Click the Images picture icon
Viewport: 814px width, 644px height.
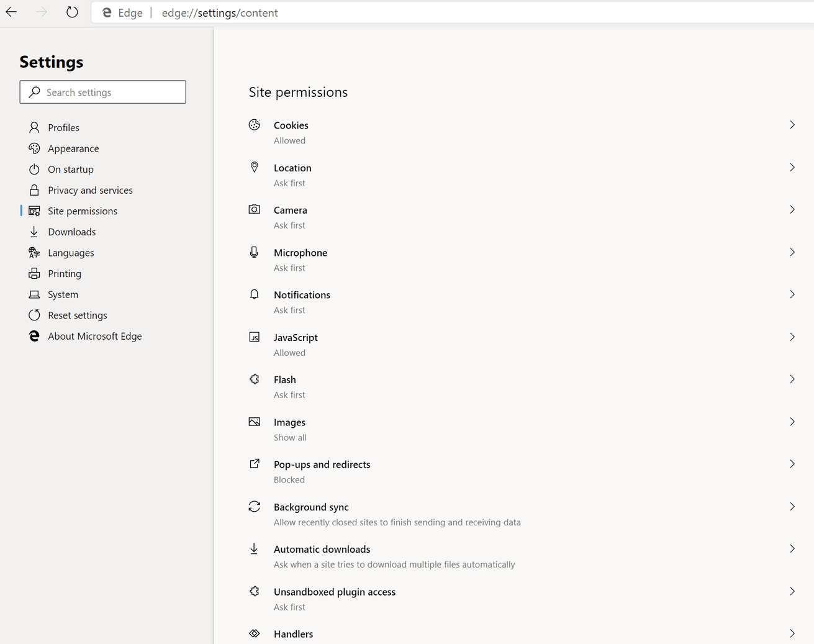tap(254, 421)
